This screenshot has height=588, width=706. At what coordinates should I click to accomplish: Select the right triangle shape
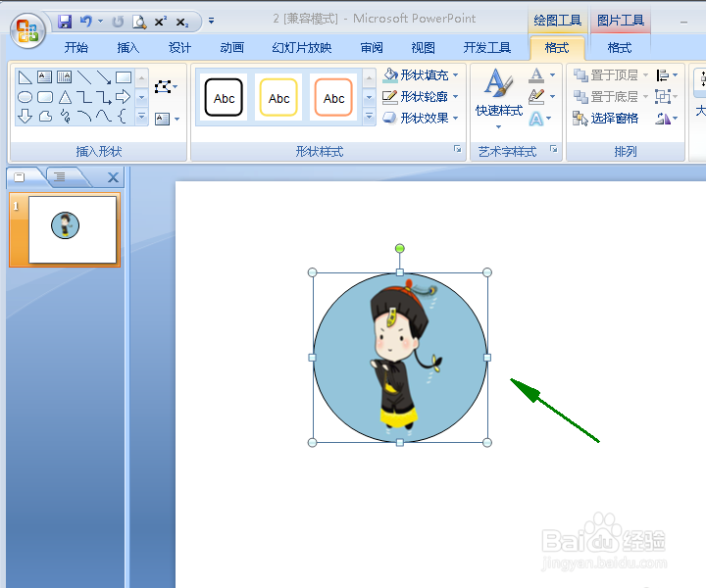click(x=25, y=77)
